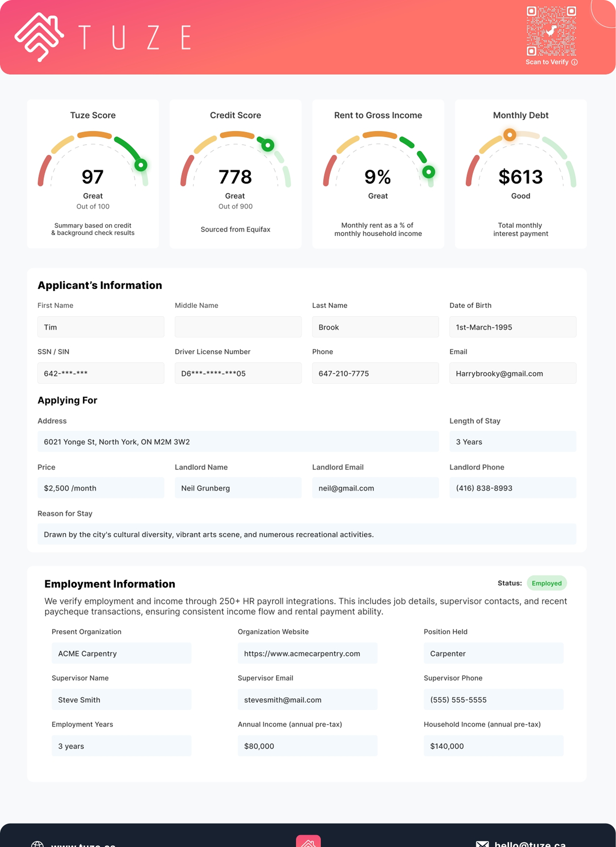Click the Rent to Gross Income indicator
This screenshot has height=847, width=616.
428,172
